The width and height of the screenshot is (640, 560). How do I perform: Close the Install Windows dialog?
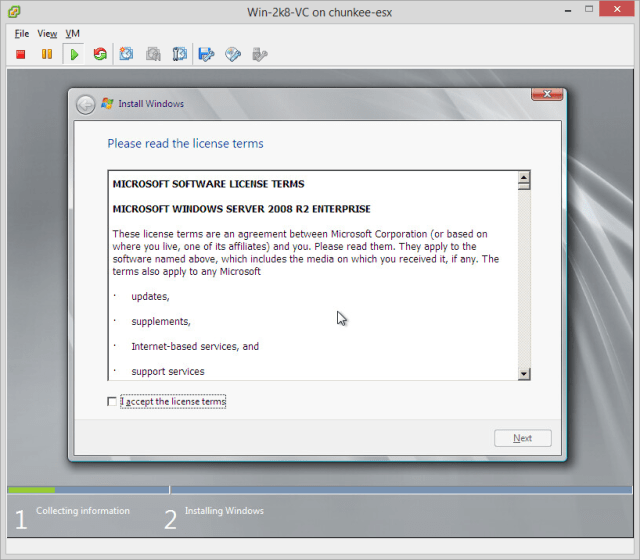click(547, 94)
